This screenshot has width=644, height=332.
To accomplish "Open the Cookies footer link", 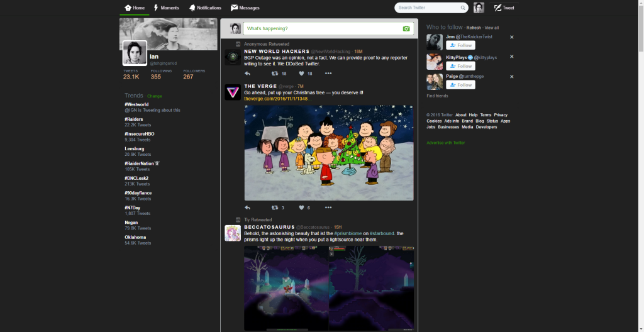I will point(434,121).
